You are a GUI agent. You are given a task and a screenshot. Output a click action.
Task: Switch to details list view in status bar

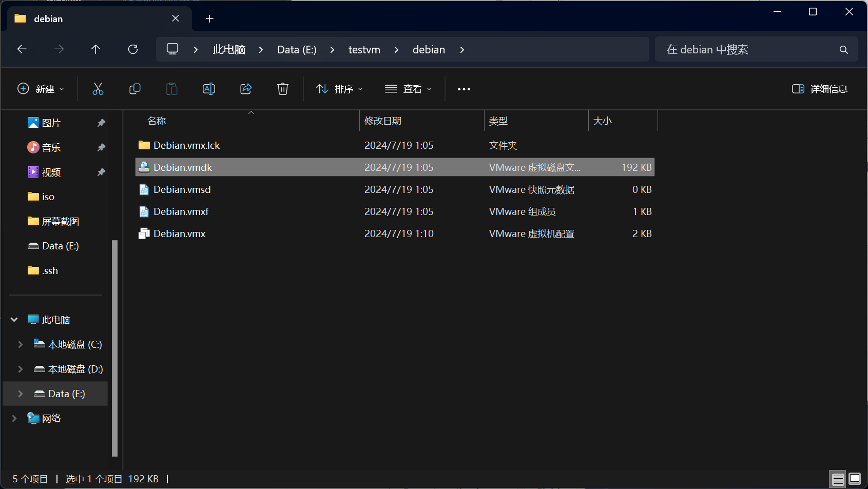tap(838, 479)
